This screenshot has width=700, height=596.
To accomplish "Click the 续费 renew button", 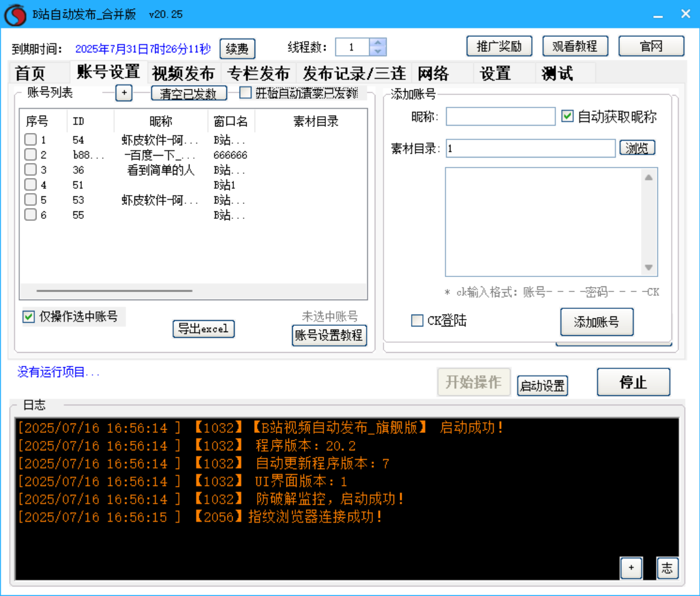I will point(237,49).
